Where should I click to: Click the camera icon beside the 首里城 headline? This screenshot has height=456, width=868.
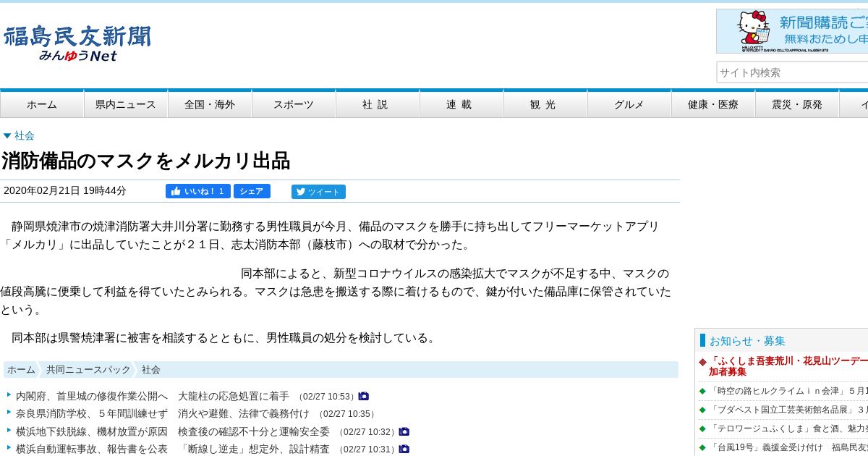point(364,396)
